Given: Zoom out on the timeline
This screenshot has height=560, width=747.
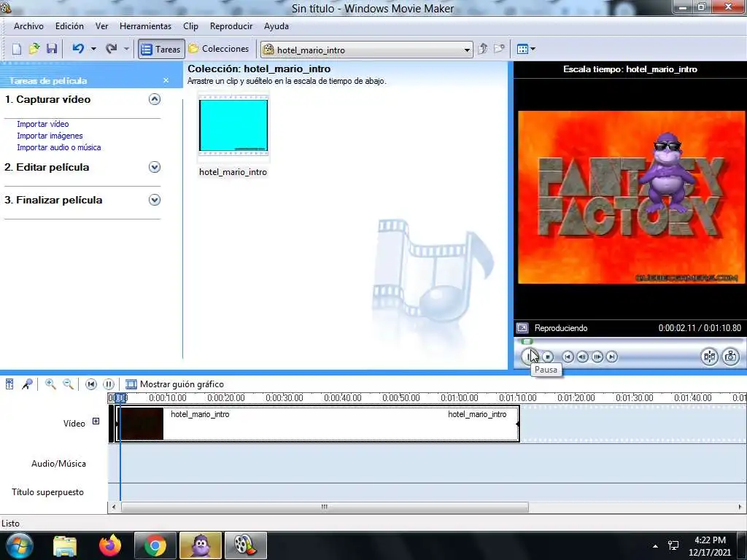Looking at the screenshot, I should pos(68,384).
